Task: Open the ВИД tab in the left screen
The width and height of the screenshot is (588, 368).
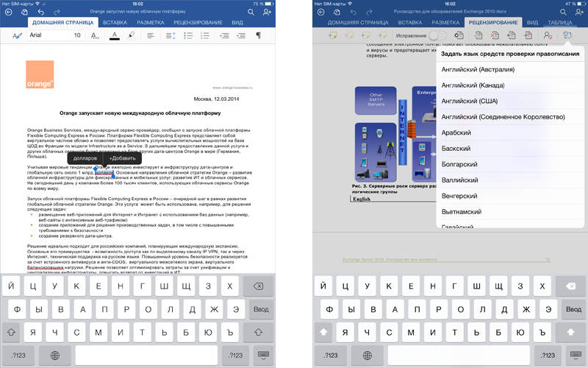Action: pos(237,23)
